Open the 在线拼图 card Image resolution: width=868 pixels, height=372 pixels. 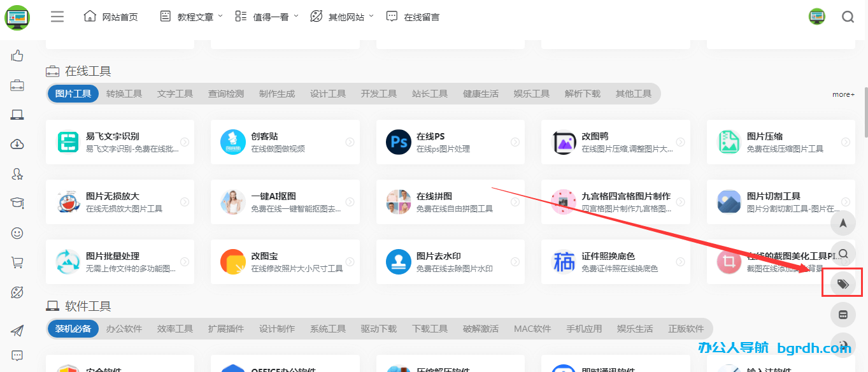(x=450, y=201)
